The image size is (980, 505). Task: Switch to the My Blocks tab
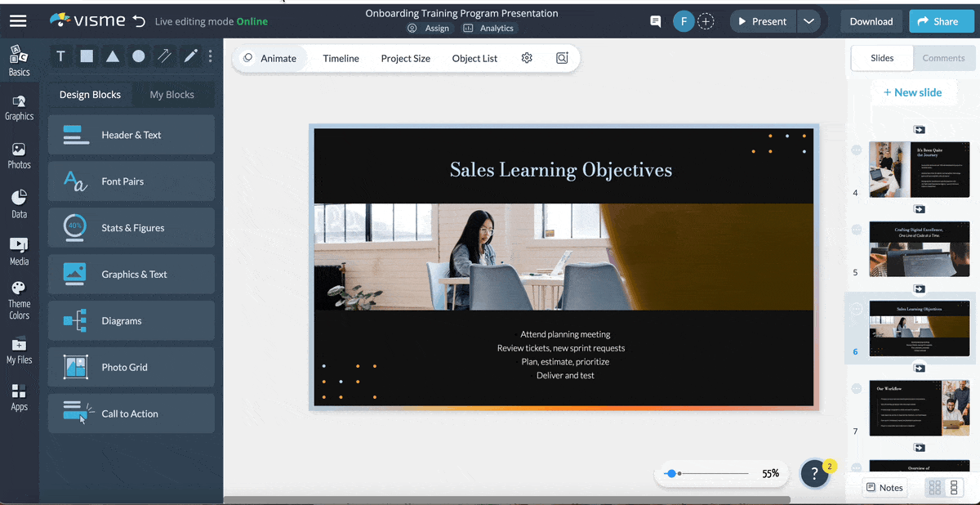click(171, 95)
